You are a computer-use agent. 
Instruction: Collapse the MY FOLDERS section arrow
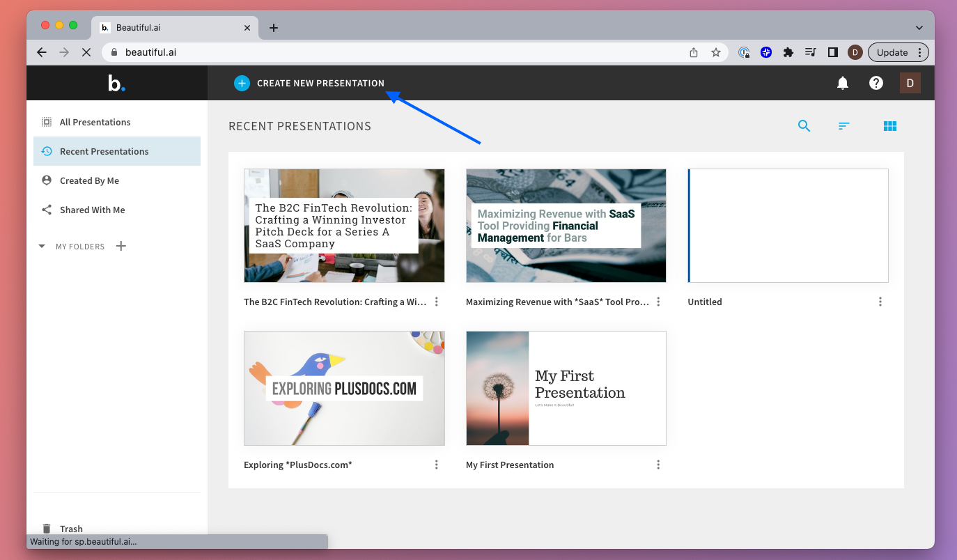point(42,247)
